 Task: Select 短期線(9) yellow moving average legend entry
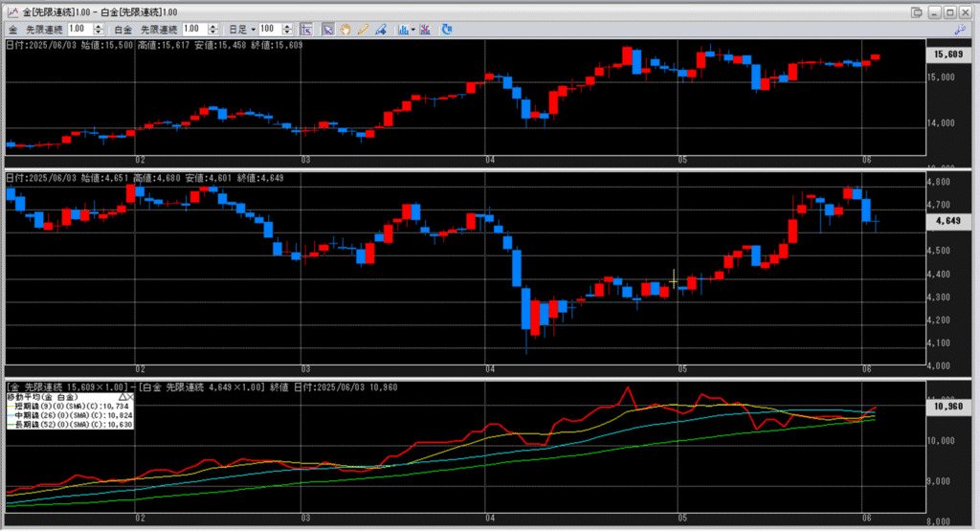pyautogui.click(x=69, y=405)
